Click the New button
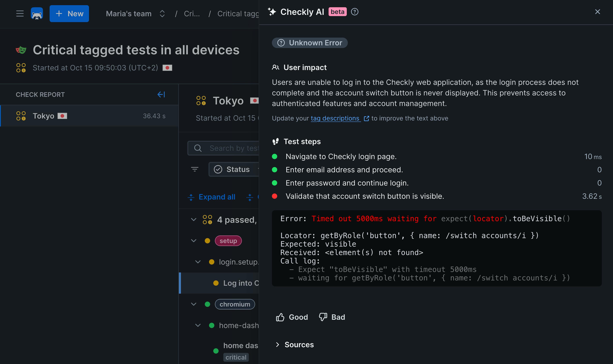613x364 pixels. pos(69,14)
